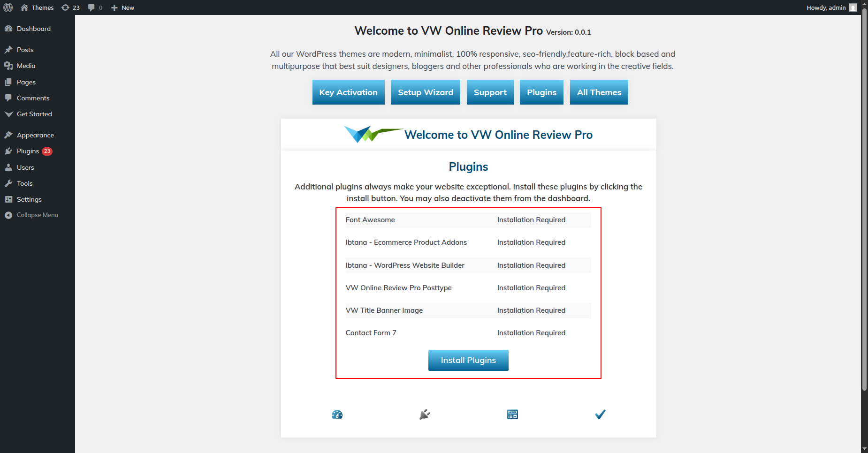
Task: Open the updates icon showing 23
Action: (70, 8)
